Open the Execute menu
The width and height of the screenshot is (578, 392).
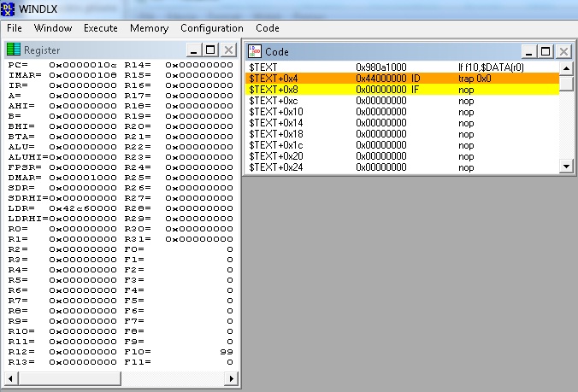click(x=100, y=28)
